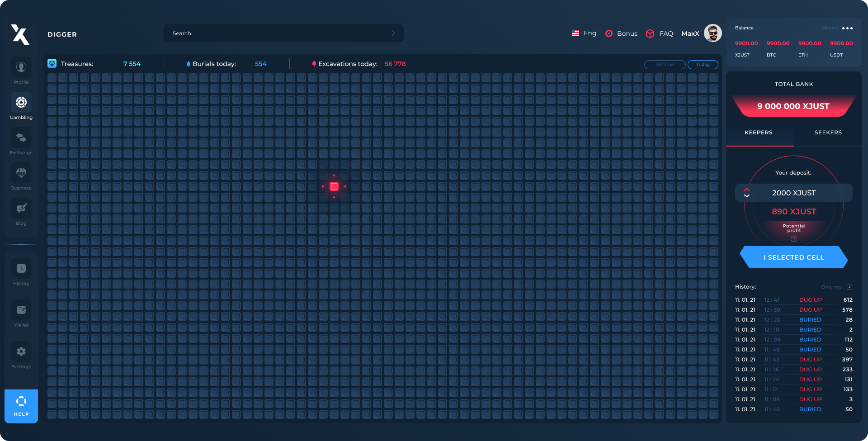Switch stats filter to All time
The height and width of the screenshot is (441, 868).
pyautogui.click(x=665, y=65)
